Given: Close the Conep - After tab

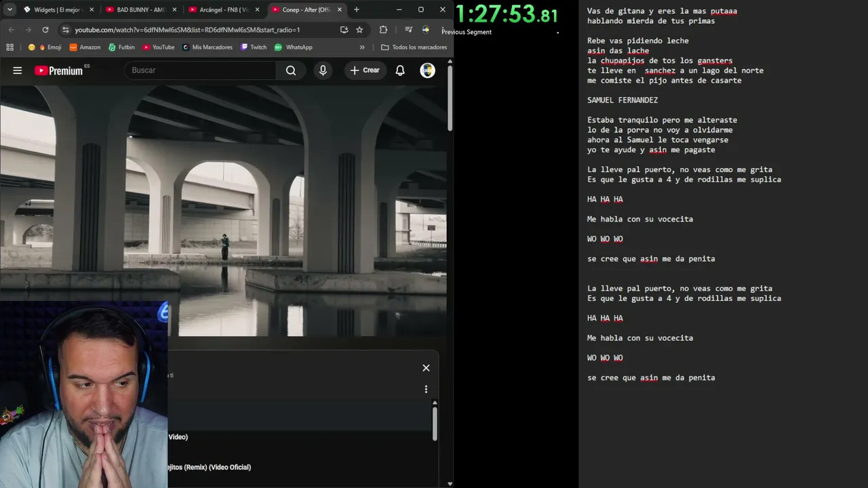Looking at the screenshot, I should tap(340, 9).
